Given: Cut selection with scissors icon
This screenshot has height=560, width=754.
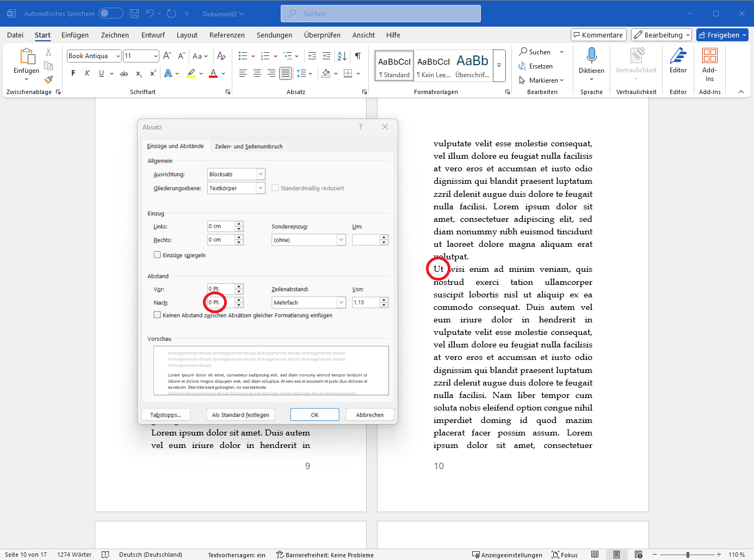Looking at the screenshot, I should click(x=48, y=52).
